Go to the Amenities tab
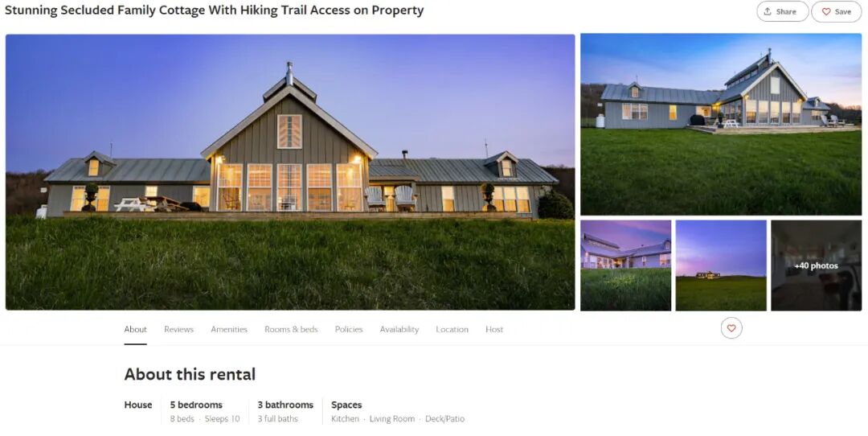Screen dimensions: 868x436 point(228,329)
